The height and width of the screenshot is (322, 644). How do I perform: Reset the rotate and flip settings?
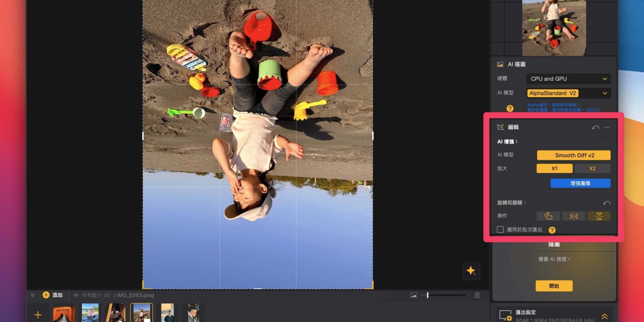(606, 203)
